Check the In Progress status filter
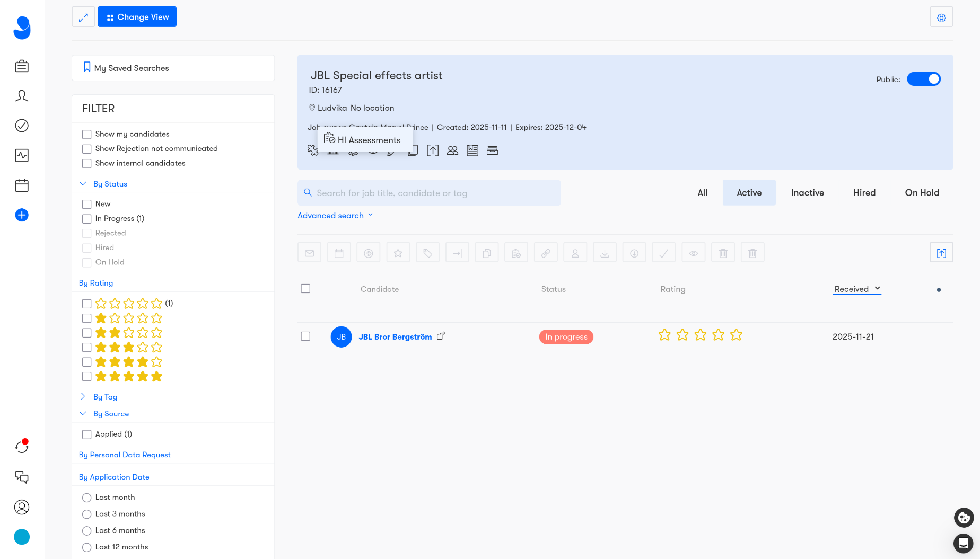The image size is (980, 559). (87, 219)
